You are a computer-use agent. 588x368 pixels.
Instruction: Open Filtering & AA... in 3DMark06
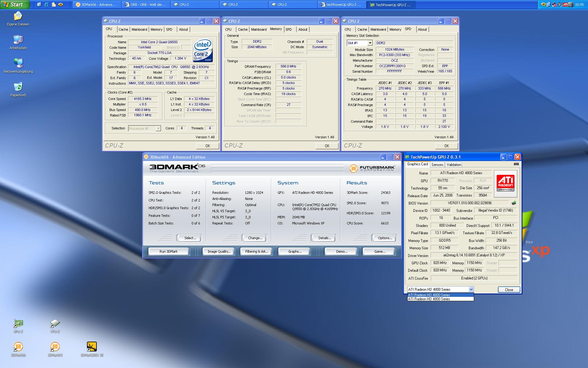tap(257, 251)
